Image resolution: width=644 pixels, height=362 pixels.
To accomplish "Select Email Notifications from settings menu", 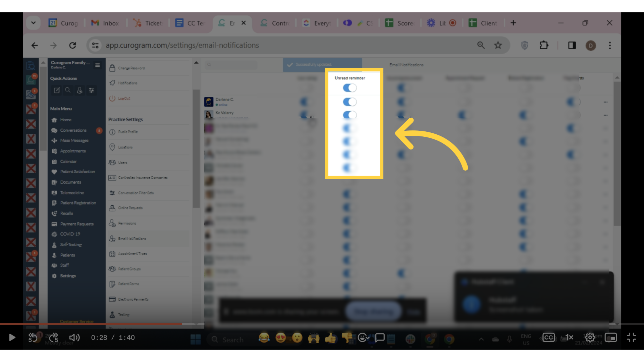I will coord(132,238).
